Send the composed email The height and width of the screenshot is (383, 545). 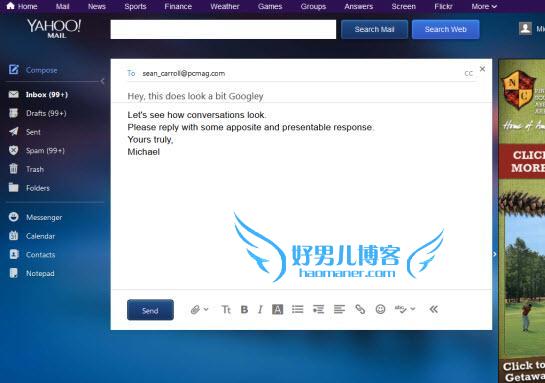click(150, 310)
